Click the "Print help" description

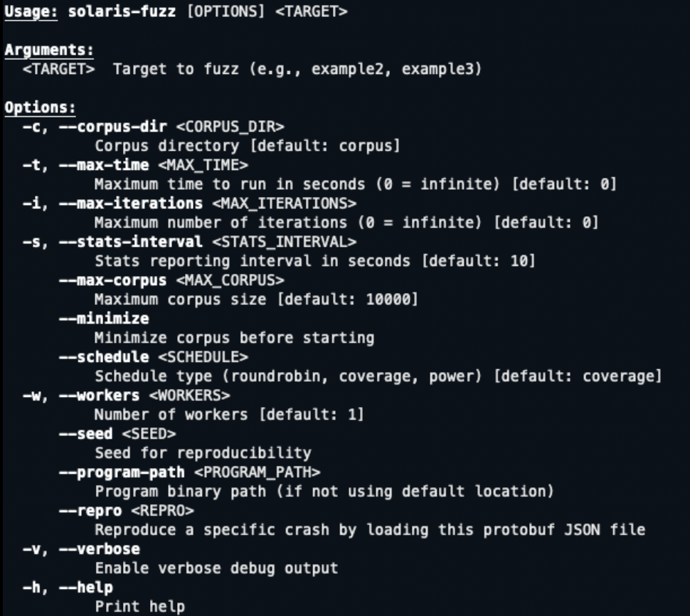click(x=139, y=607)
